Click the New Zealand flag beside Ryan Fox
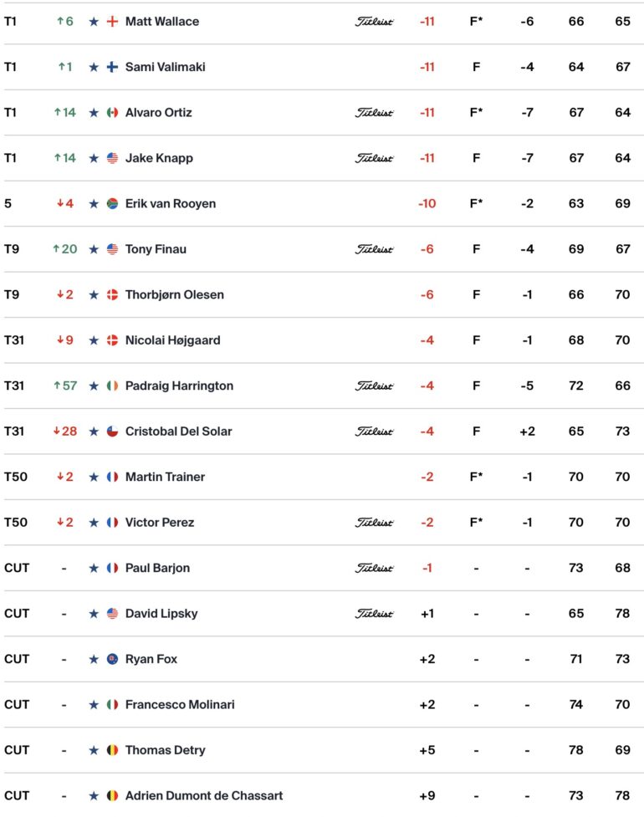This screenshot has width=644, height=817. [112, 659]
